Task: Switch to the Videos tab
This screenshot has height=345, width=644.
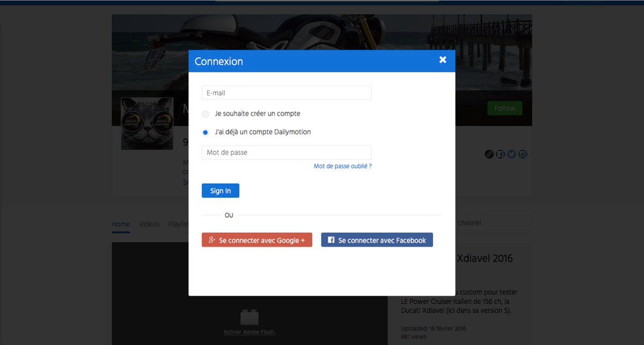Action: pos(149,224)
